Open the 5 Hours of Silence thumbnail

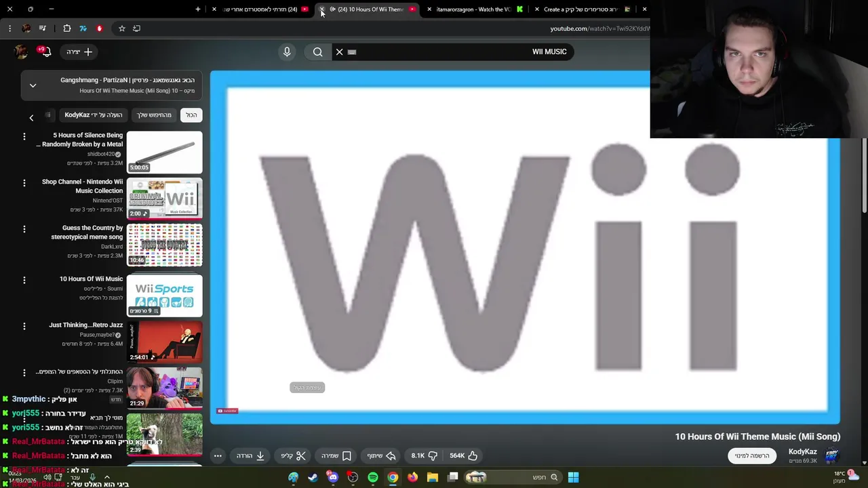click(x=165, y=152)
